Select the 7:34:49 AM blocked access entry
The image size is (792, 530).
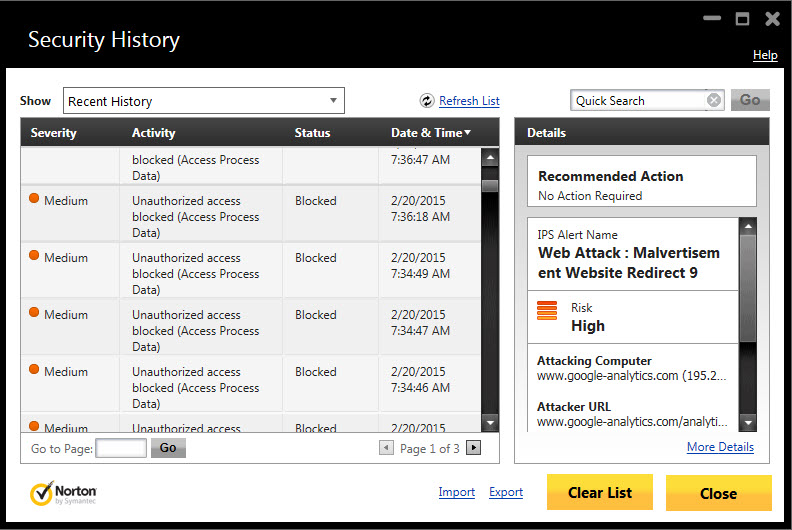pyautogui.click(x=250, y=271)
